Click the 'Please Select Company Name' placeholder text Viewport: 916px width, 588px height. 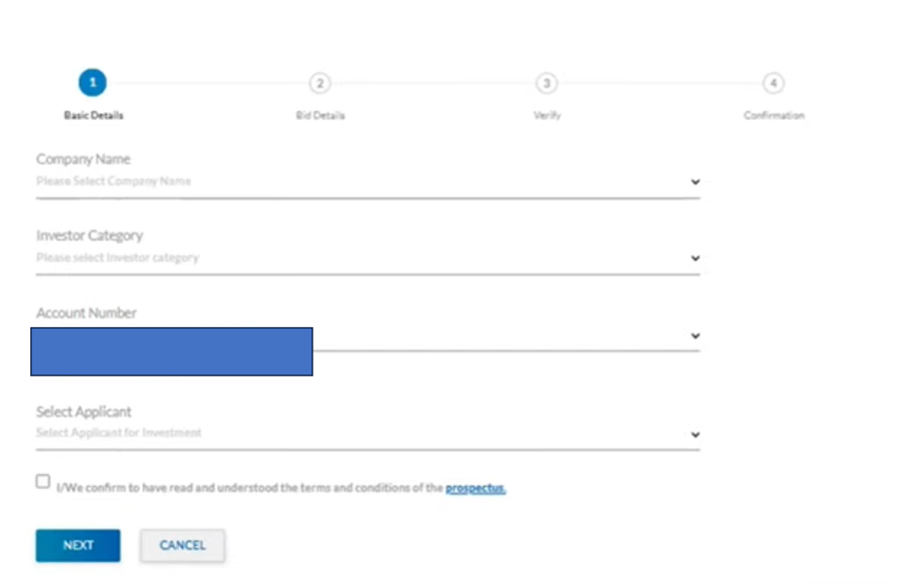(x=113, y=181)
